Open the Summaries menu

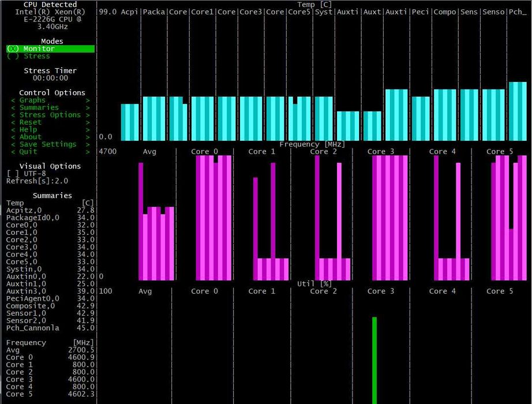(x=50, y=107)
